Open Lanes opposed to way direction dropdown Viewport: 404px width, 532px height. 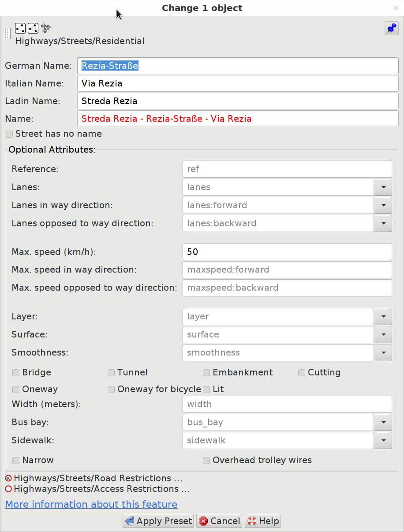[383, 223]
